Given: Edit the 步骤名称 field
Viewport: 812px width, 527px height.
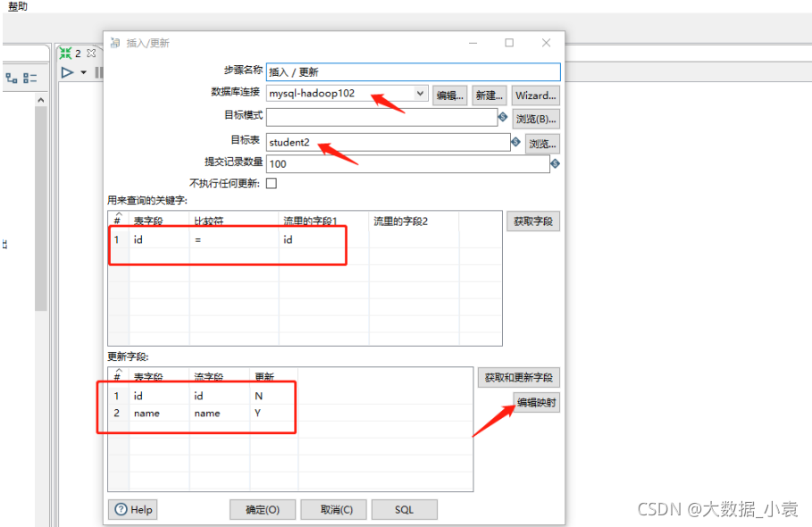Looking at the screenshot, I should [414, 72].
